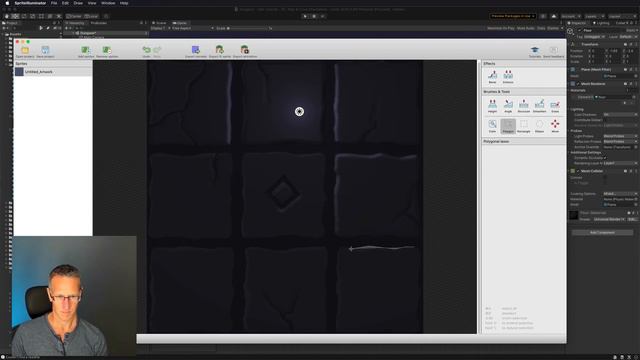Click the Undo toolbar icon
The width and height of the screenshot is (640, 360).
(x=147, y=51)
